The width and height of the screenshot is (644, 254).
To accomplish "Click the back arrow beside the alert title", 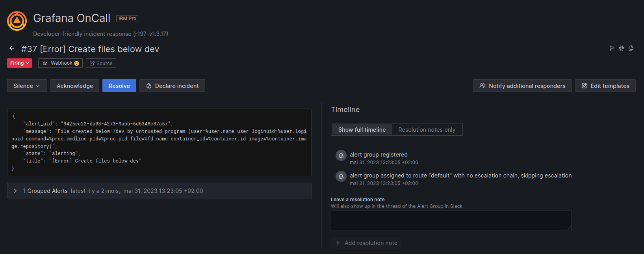I will [12, 49].
